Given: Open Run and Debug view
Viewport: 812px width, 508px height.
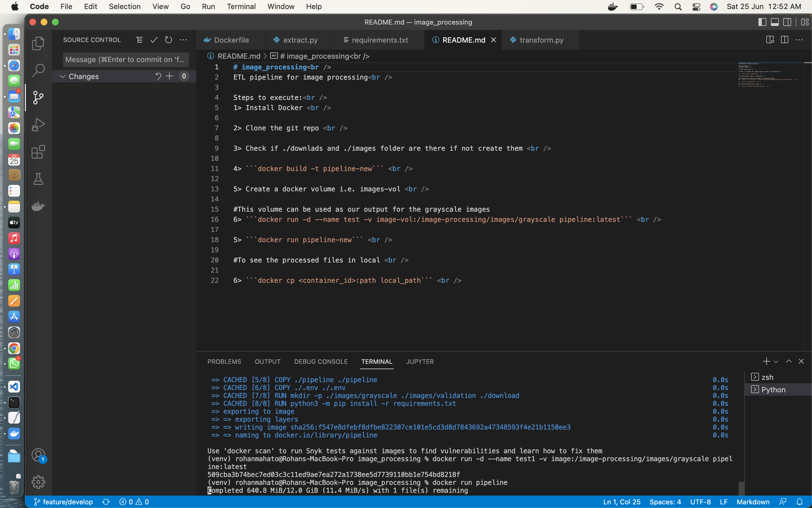Looking at the screenshot, I should 38,125.
